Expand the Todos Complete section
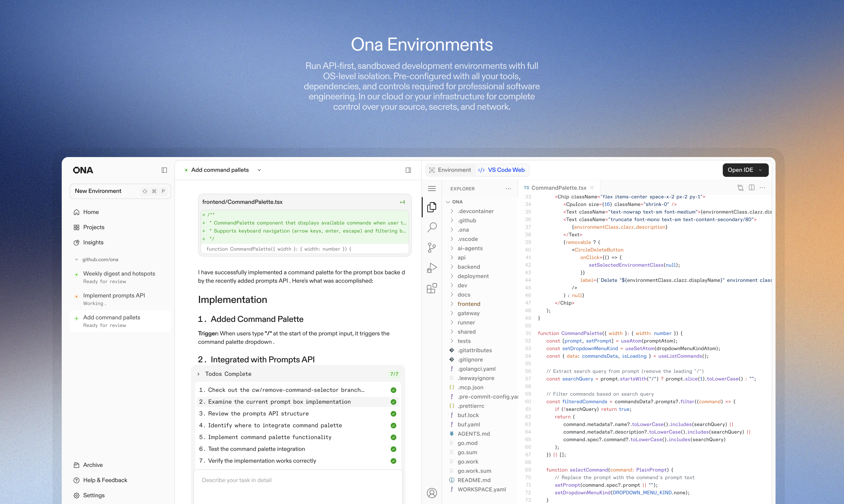844x504 pixels. 199,374
